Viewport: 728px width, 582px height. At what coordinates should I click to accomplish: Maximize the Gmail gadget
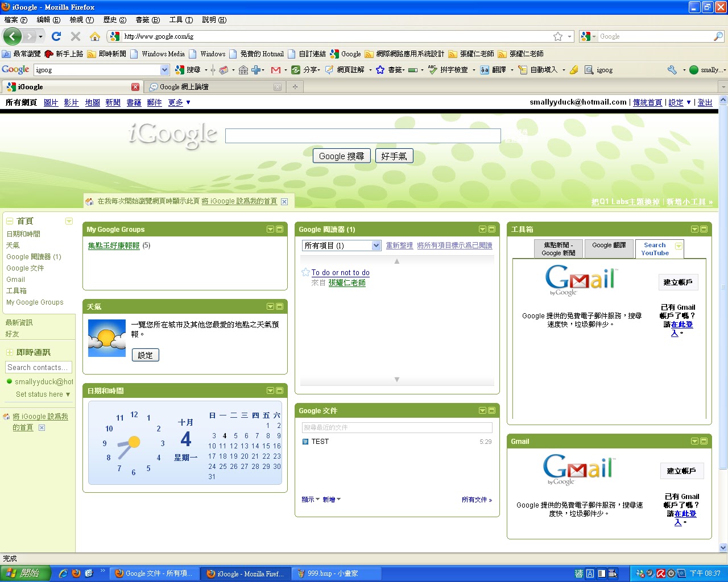[704, 441]
